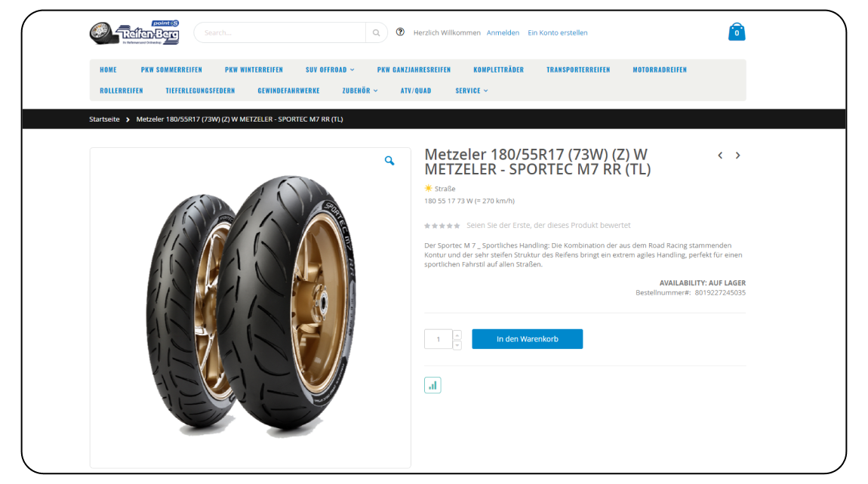Expand the Zubehör dropdown menu
Screen dimensions: 868x484
(x=360, y=91)
